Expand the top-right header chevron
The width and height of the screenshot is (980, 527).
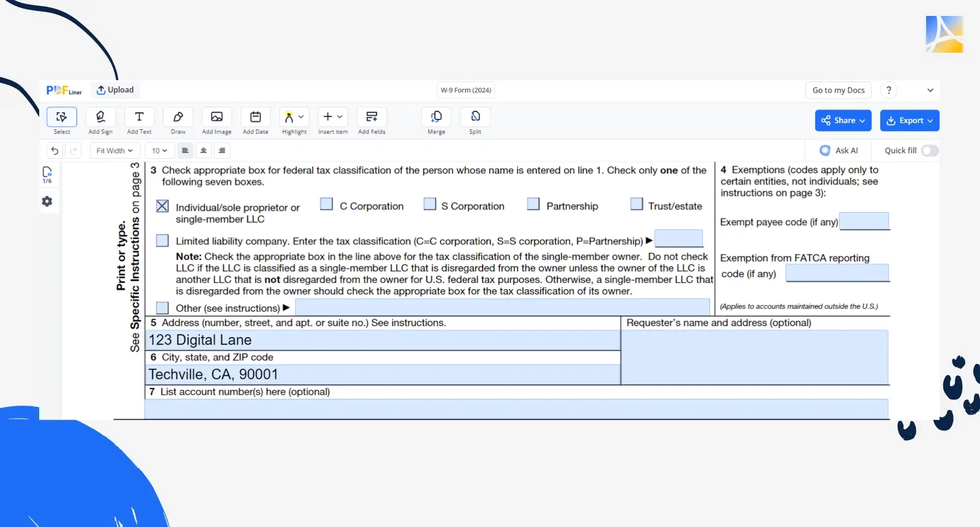(930, 90)
